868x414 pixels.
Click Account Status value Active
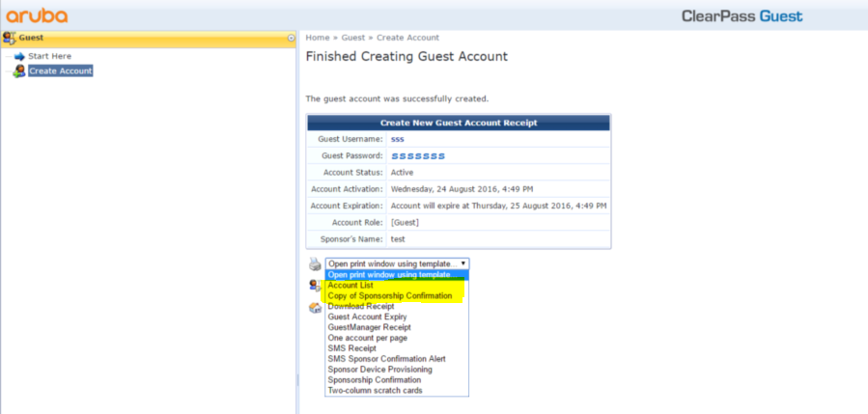(x=402, y=172)
